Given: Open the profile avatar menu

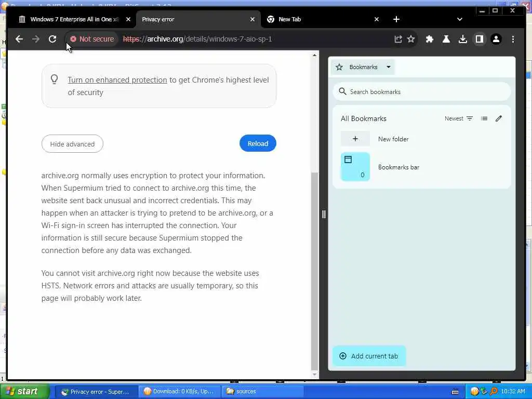Looking at the screenshot, I should click(x=496, y=39).
